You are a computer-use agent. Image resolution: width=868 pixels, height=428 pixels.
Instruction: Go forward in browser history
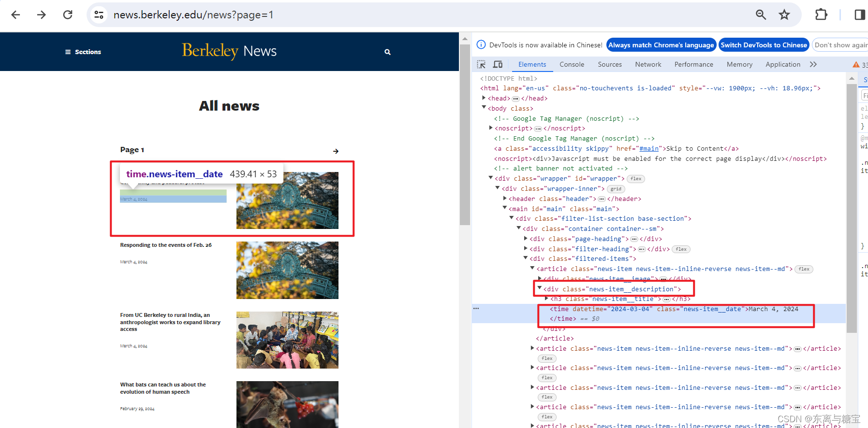point(42,15)
